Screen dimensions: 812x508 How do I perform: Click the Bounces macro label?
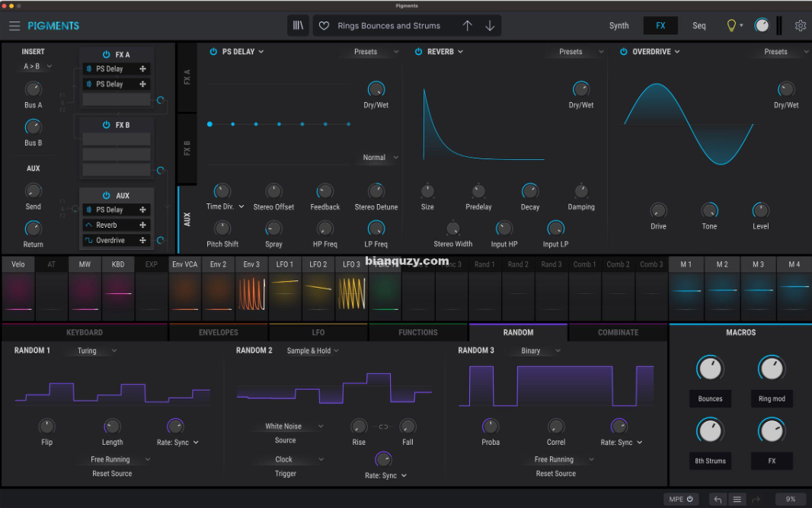click(x=710, y=399)
